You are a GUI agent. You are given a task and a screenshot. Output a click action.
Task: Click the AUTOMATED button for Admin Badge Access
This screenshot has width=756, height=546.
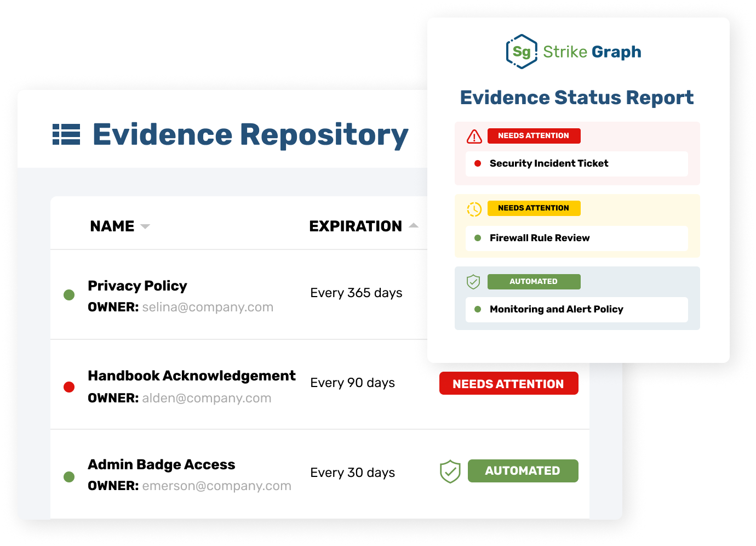pos(523,470)
